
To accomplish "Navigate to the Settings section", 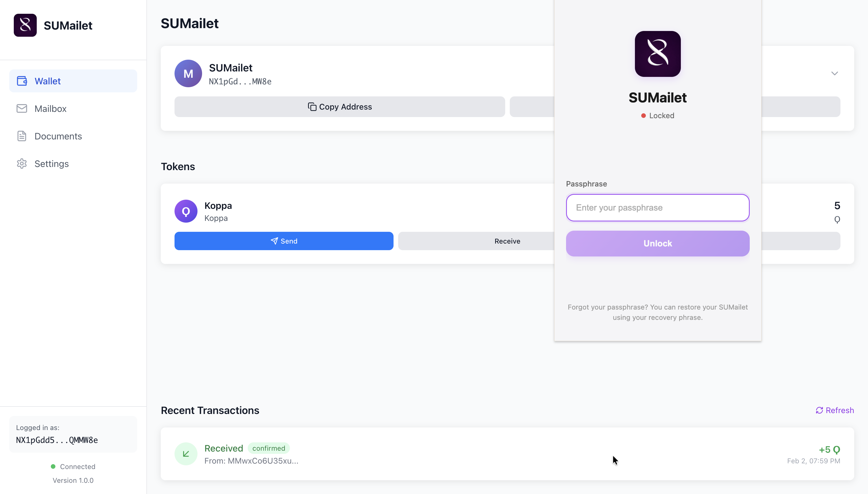I will pos(52,164).
